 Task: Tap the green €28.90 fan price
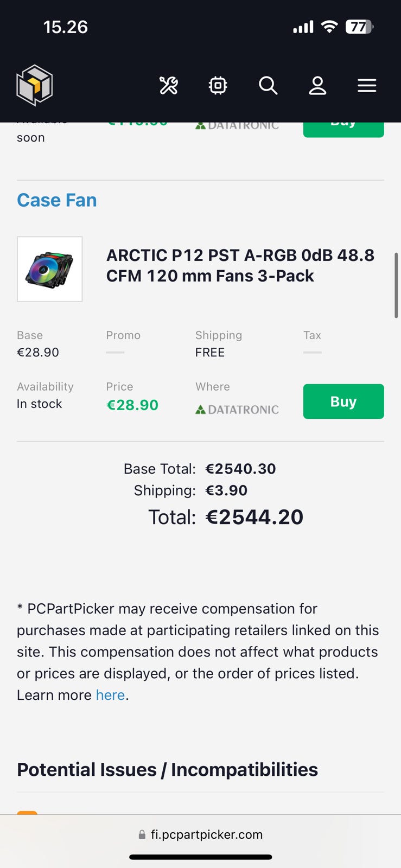pyautogui.click(x=132, y=405)
